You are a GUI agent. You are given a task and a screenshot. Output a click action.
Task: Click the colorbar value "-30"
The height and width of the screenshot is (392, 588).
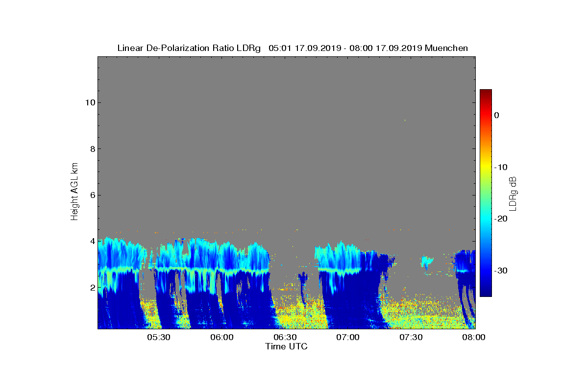click(x=501, y=271)
